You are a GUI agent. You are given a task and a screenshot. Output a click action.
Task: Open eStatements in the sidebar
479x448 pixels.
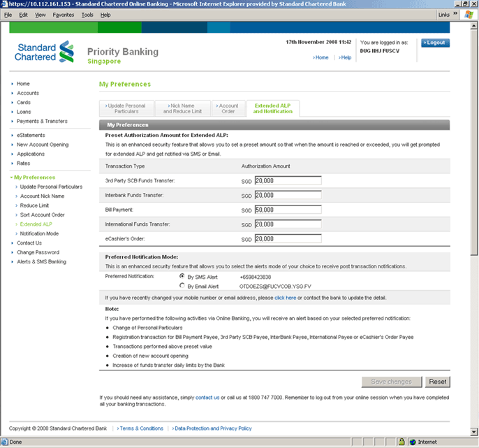[31, 135]
